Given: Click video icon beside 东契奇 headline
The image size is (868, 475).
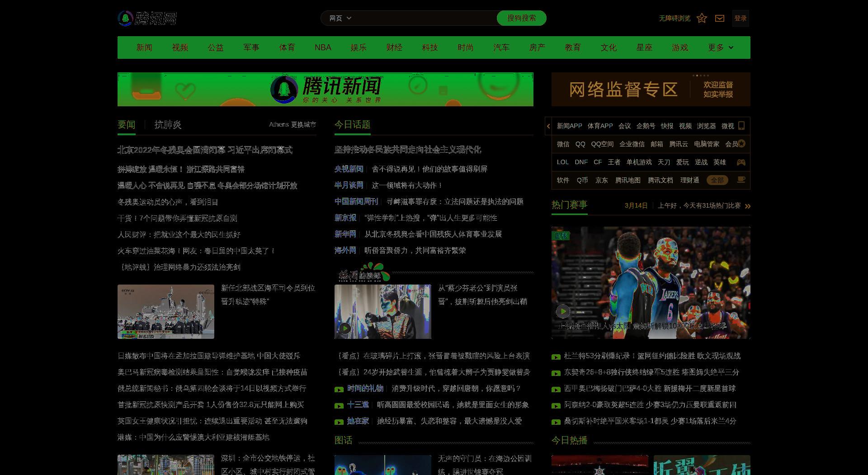Looking at the screenshot, I should click(x=556, y=373).
